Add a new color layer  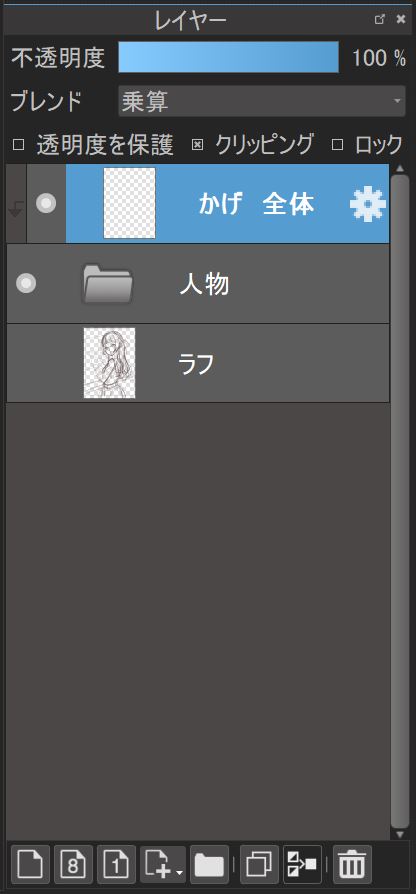pos(30,864)
